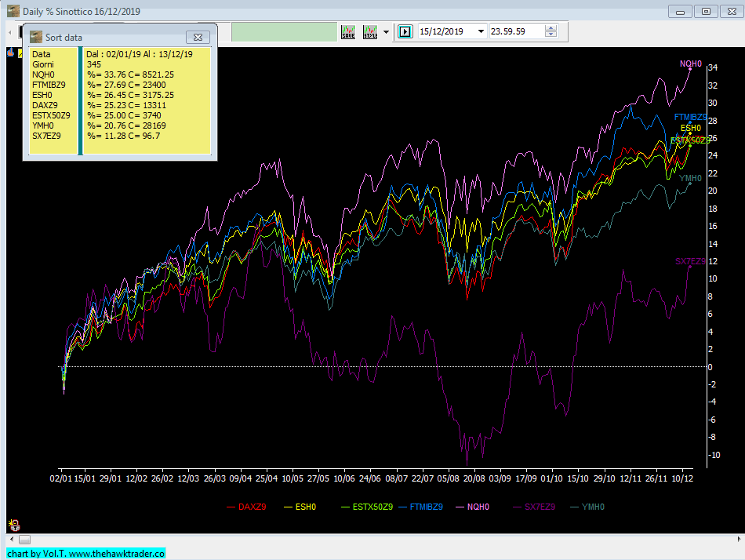This screenshot has width=745, height=560.
Task: Click the 02/01 date on x-axis
Action: [61, 478]
